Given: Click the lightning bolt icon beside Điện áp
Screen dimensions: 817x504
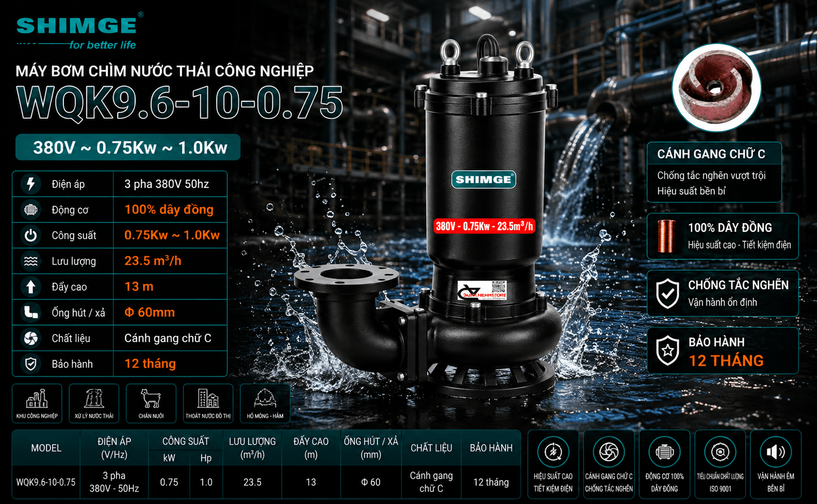Looking at the screenshot, I should point(31,184).
